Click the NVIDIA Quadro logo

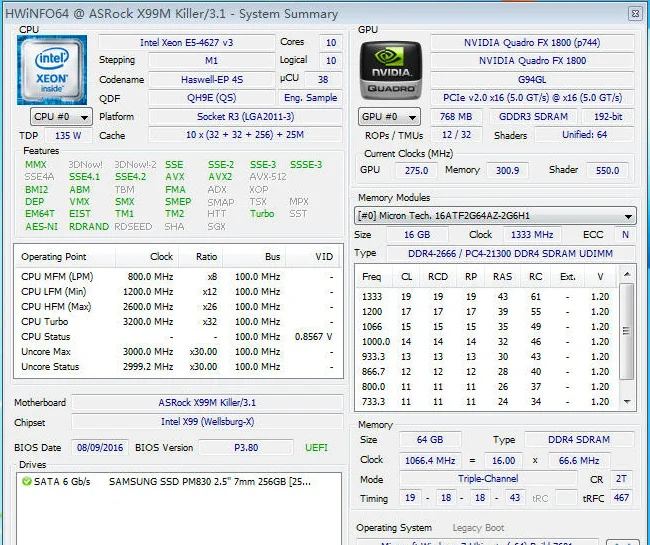coord(390,70)
